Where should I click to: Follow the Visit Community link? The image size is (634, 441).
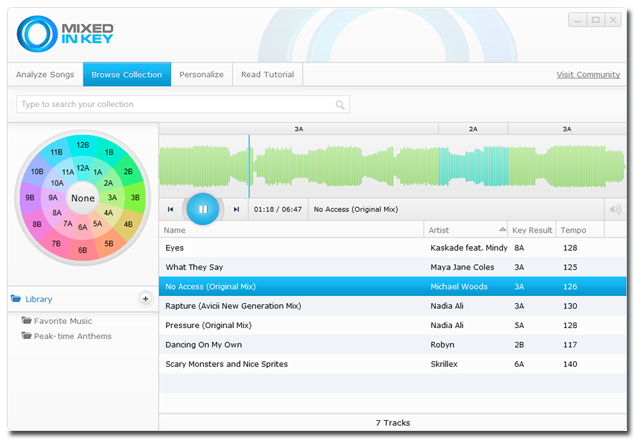[x=588, y=74]
